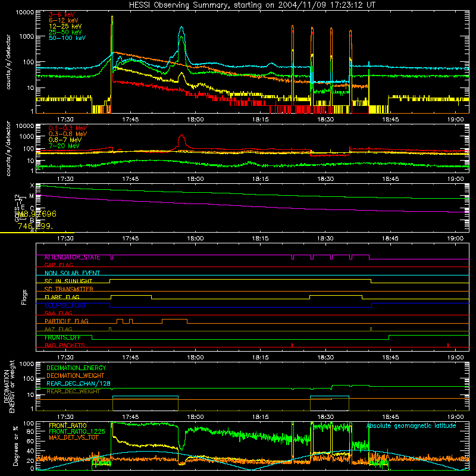Click the Degrees or % axis title
This screenshot has height=476, width=476.
tap(15, 446)
